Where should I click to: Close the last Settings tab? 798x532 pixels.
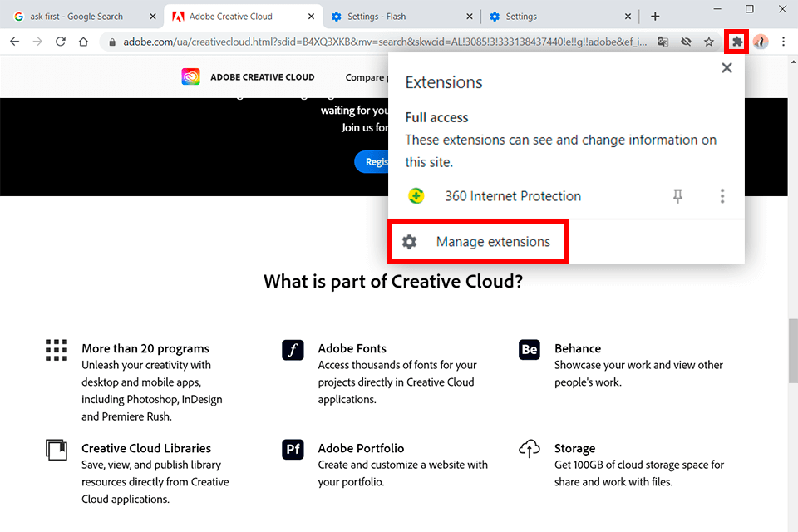pos(628,17)
